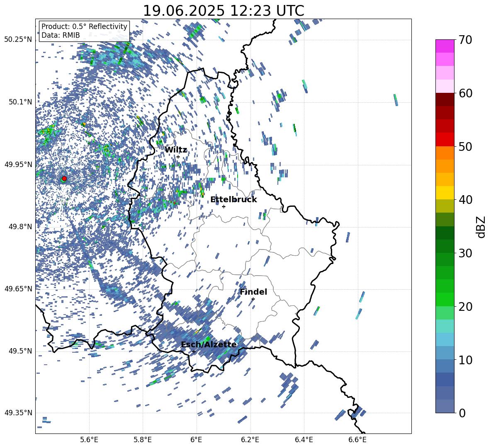
Task: Click the 6.6°E longitude tick label
Action: coord(357,440)
